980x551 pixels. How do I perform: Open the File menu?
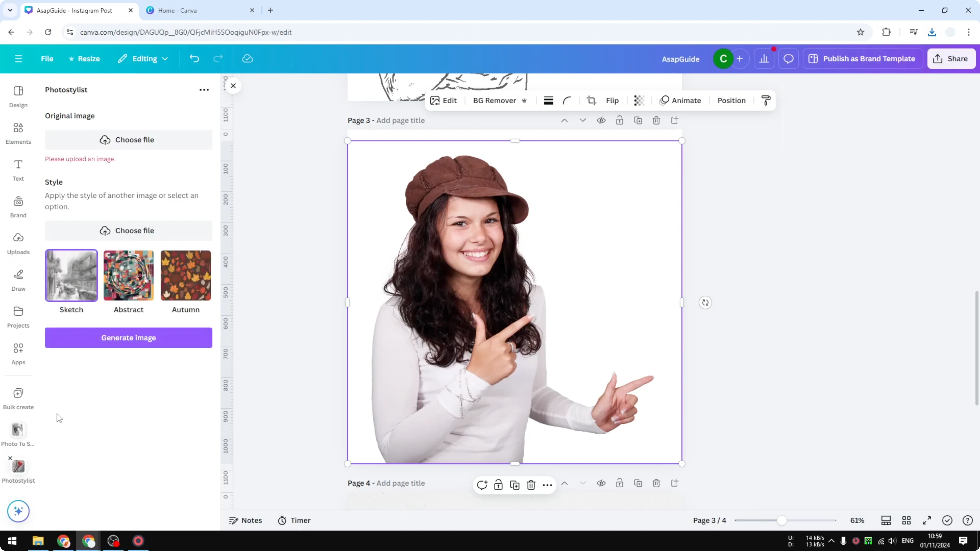click(x=47, y=59)
